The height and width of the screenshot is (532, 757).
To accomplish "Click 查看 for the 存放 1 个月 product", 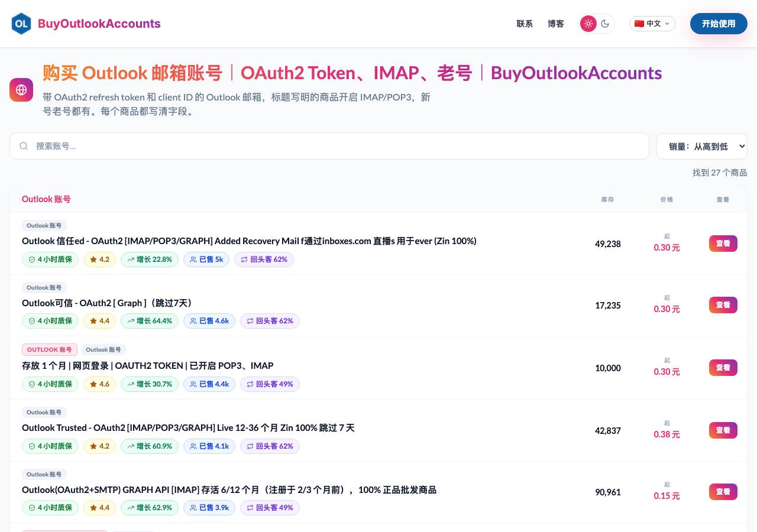I will click(x=723, y=368).
